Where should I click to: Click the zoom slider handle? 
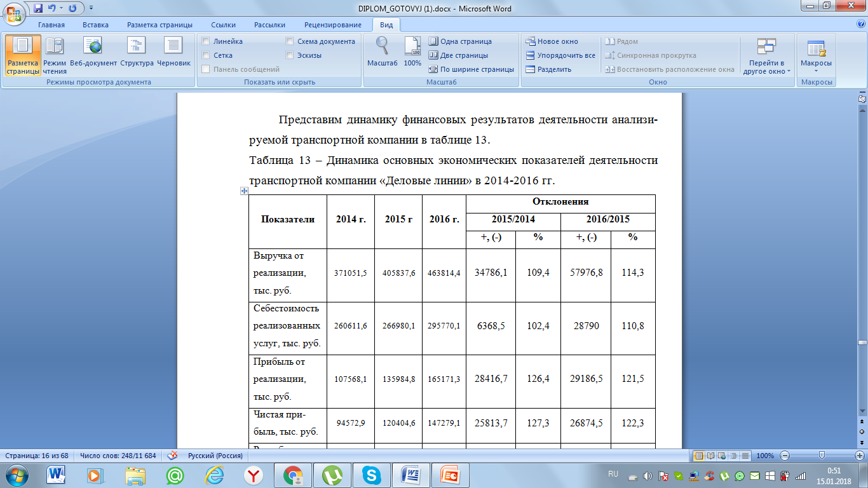coord(822,456)
